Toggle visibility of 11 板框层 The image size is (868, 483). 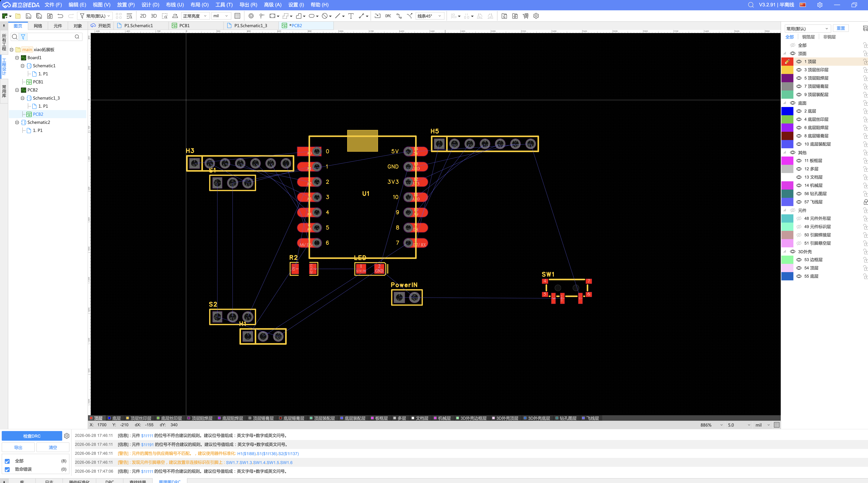[x=799, y=160]
